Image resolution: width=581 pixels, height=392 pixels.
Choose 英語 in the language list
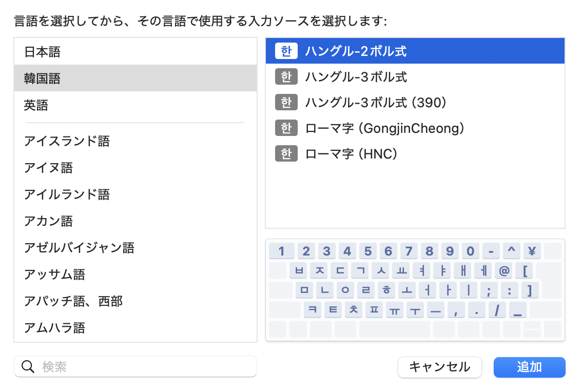tap(36, 105)
